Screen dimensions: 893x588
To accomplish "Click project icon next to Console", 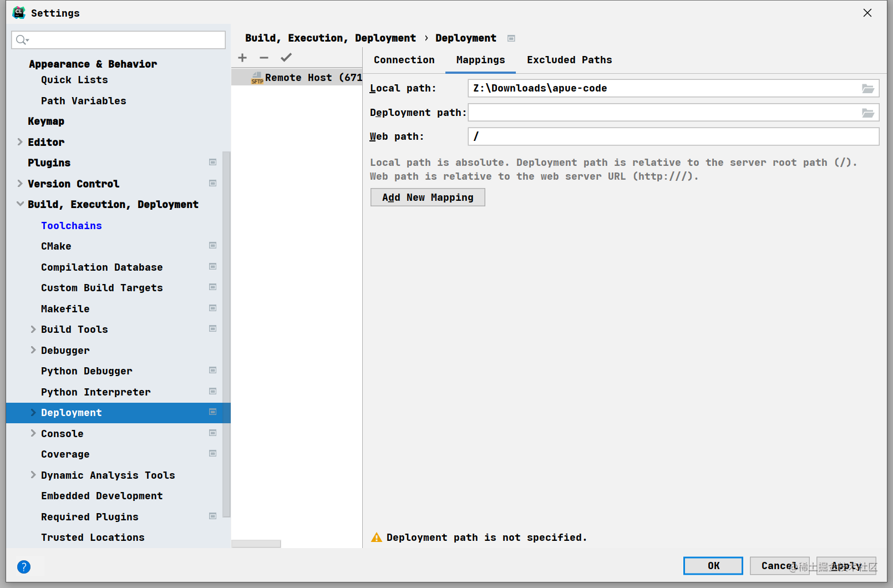I will pos(212,433).
